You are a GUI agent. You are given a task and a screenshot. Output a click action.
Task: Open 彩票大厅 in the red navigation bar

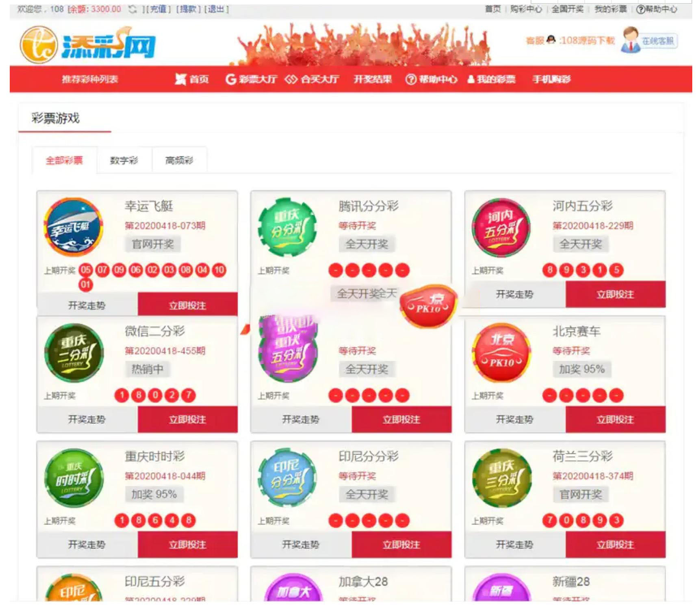pyautogui.click(x=251, y=79)
